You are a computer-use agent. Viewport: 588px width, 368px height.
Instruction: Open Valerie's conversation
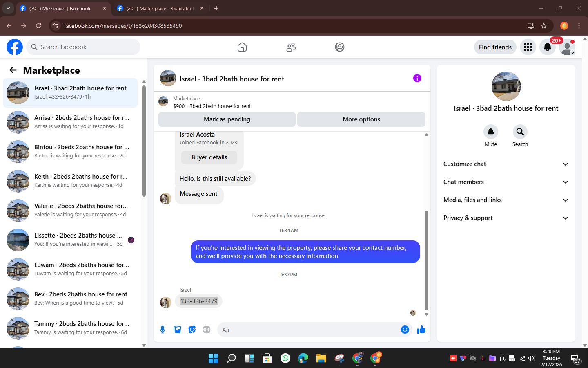[71, 211]
